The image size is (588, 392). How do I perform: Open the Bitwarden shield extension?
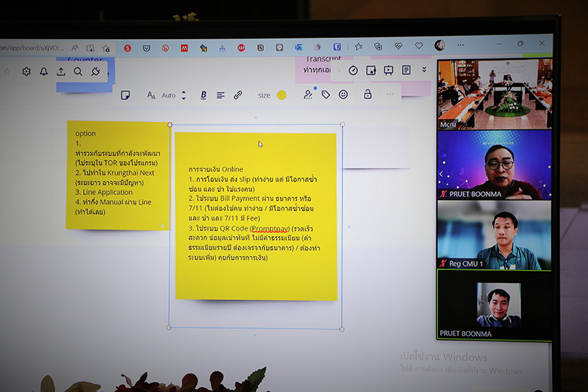[x=337, y=47]
